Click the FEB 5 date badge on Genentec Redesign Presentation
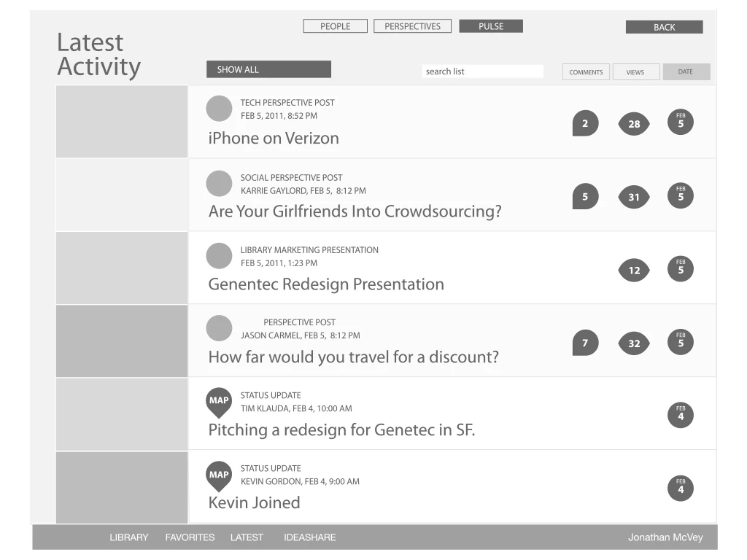This screenshot has width=747, height=560. tap(680, 268)
